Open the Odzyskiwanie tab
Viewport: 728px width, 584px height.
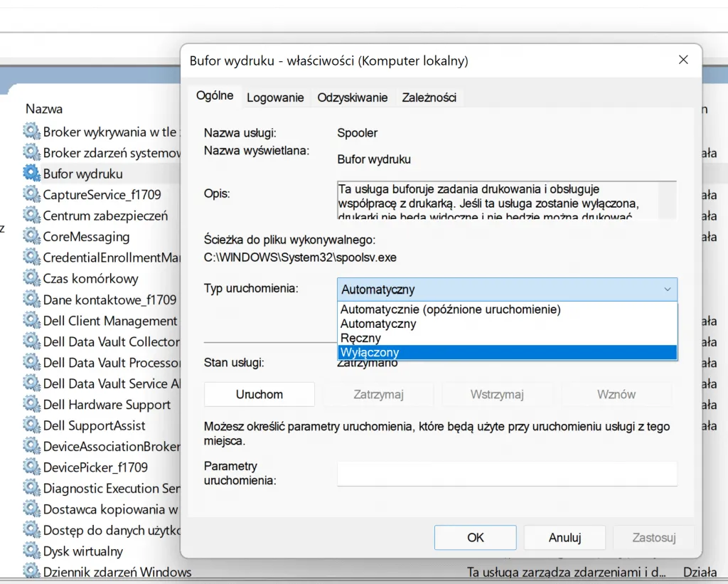(353, 97)
